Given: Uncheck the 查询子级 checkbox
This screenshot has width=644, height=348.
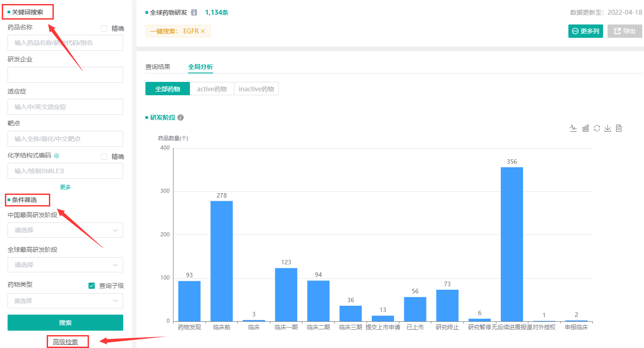Looking at the screenshot, I should coord(92,286).
